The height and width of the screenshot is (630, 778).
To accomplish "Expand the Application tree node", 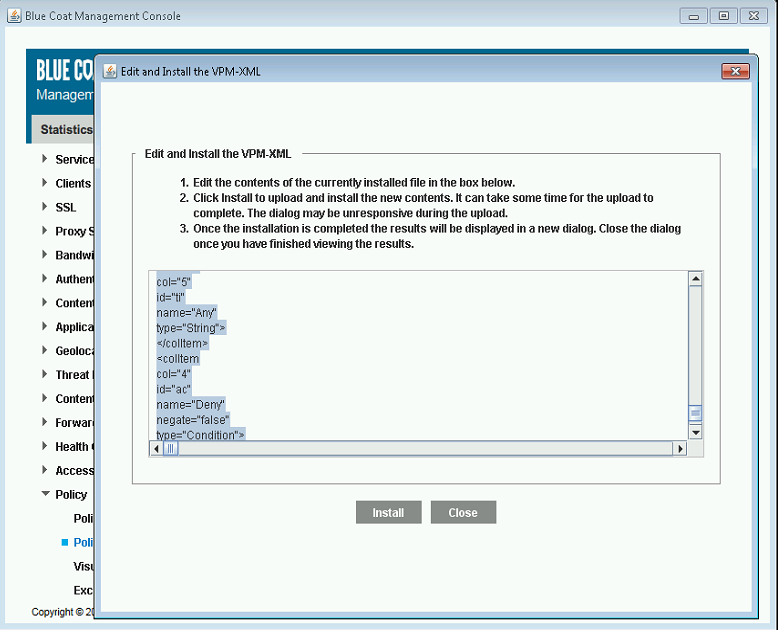I will click(x=45, y=326).
